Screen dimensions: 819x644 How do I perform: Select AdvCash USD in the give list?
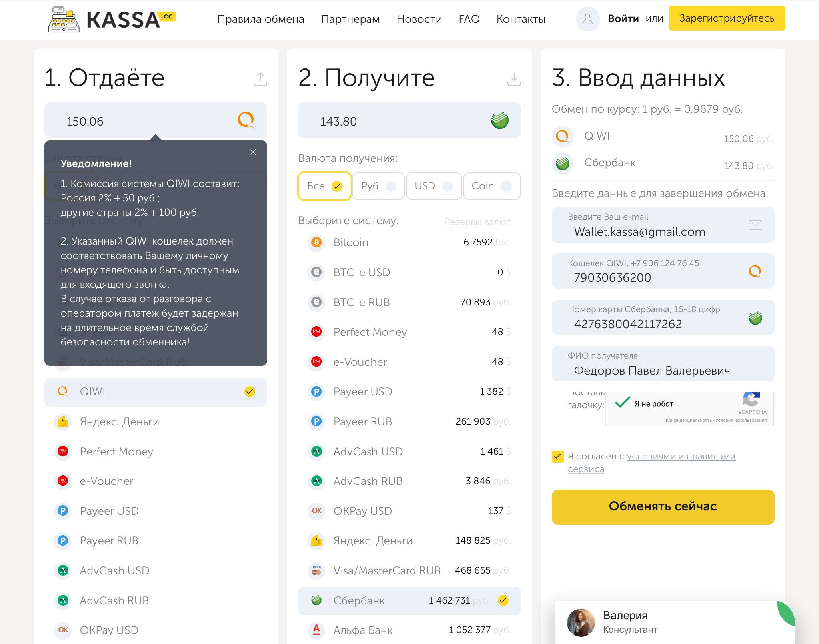(x=156, y=570)
